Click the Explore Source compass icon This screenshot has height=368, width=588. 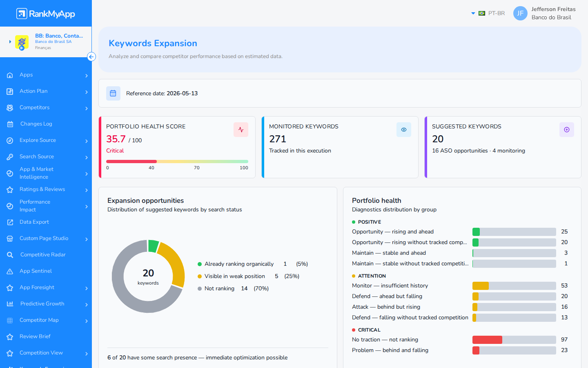[10, 141]
